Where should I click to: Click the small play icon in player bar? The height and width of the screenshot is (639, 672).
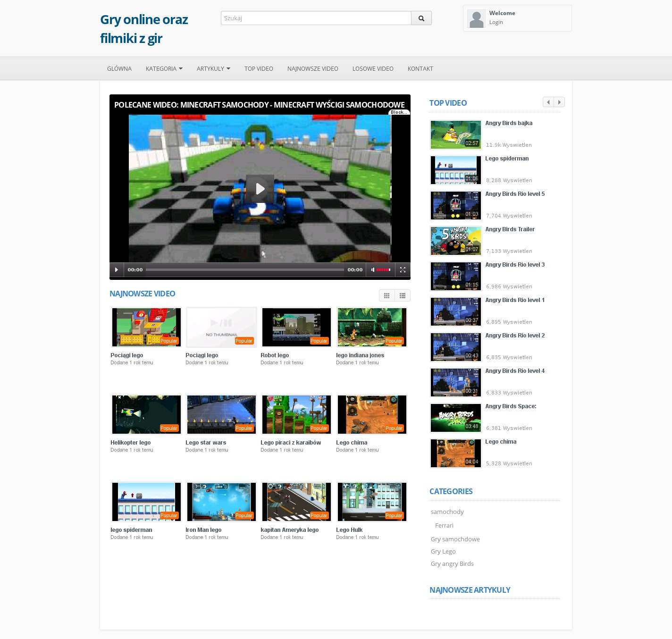pos(117,270)
